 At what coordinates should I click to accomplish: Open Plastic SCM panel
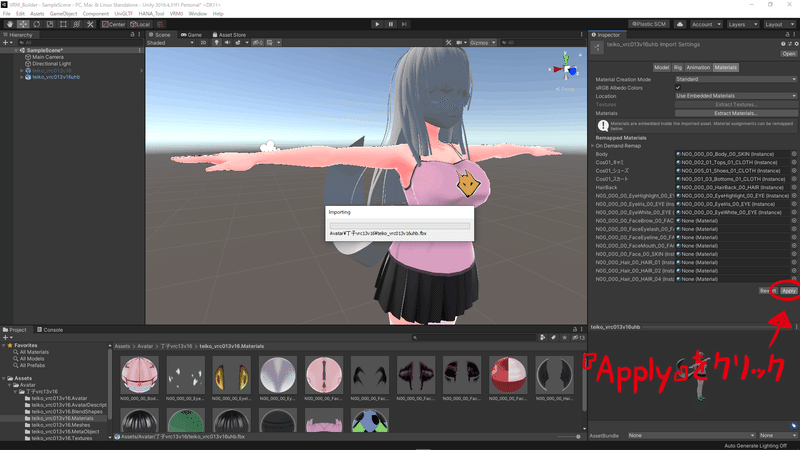649,24
